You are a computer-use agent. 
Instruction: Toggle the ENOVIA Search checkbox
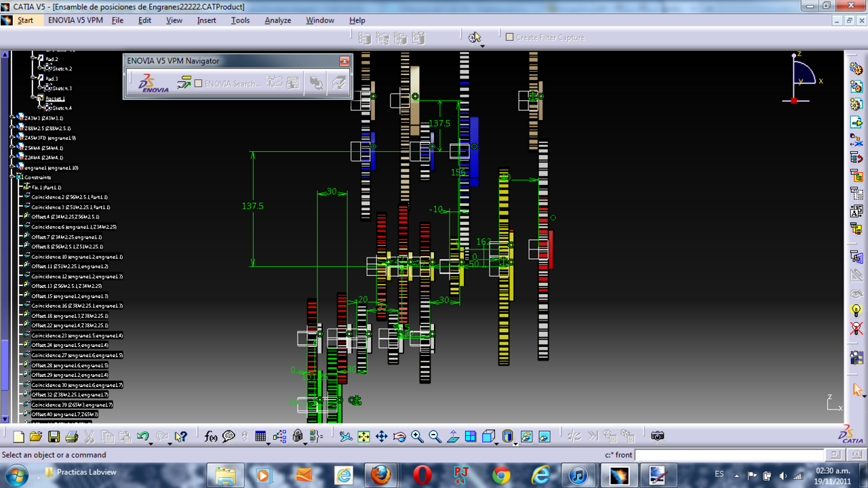[198, 83]
